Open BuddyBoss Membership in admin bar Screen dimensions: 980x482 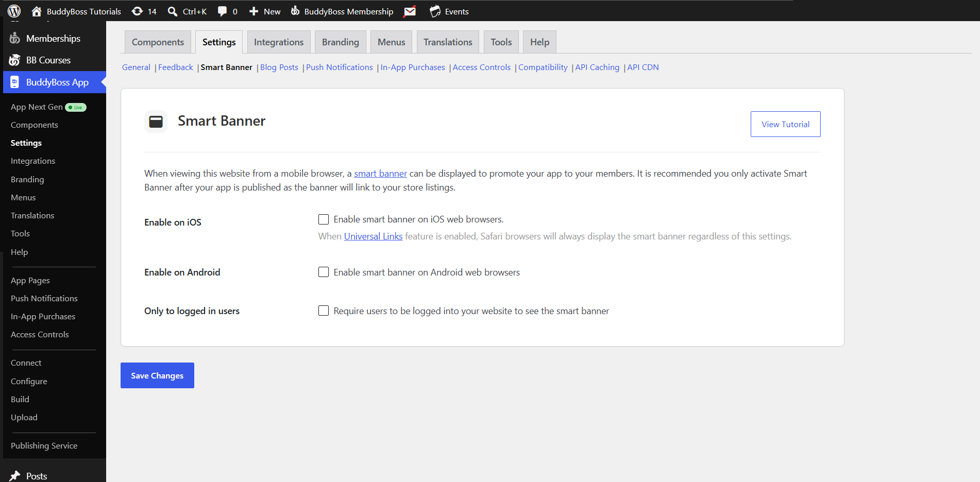point(342,11)
